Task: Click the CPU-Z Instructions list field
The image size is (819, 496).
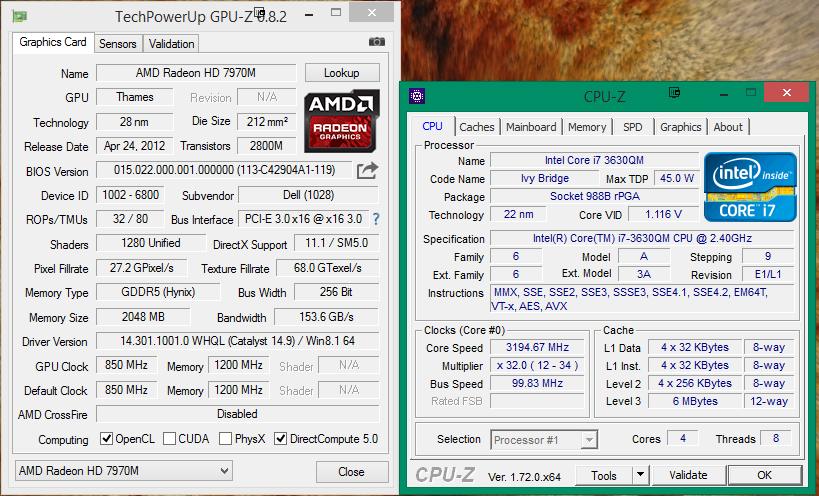Action: [x=642, y=299]
